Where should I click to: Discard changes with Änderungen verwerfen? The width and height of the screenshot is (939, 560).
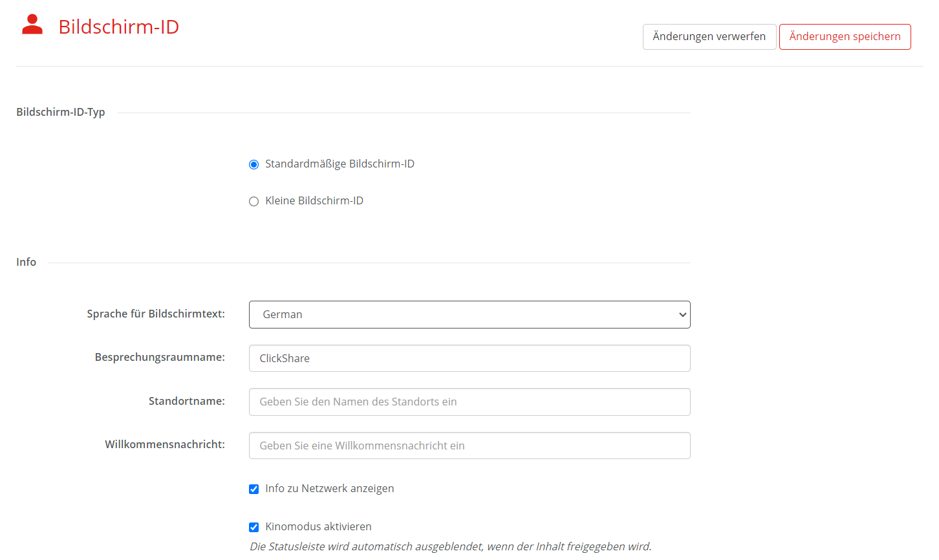point(709,37)
